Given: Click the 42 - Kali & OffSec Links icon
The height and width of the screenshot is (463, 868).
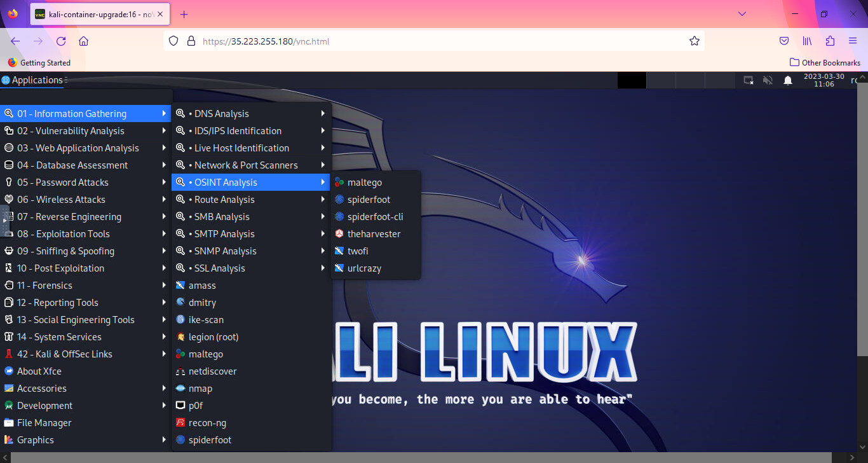Looking at the screenshot, I should click(x=9, y=354).
